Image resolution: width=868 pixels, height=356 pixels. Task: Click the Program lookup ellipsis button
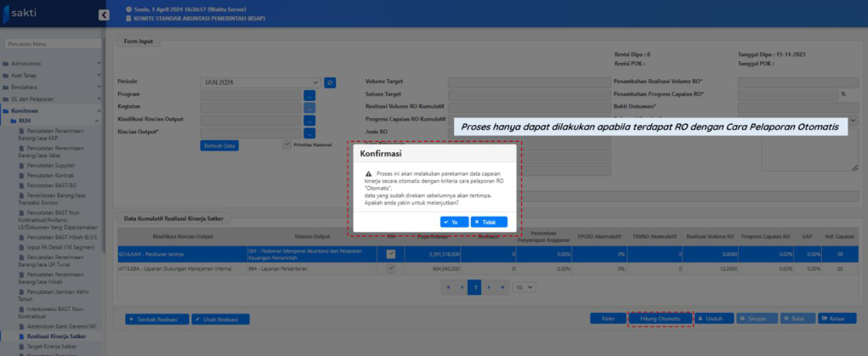tap(309, 95)
